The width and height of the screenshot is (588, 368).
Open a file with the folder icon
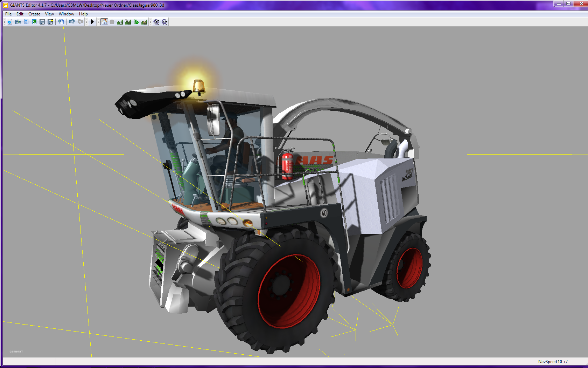coord(18,22)
